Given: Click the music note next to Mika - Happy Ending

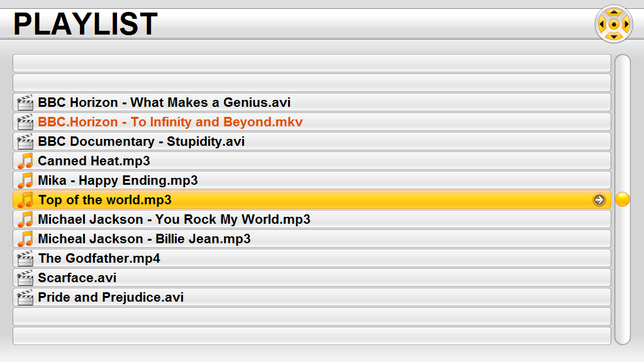Looking at the screenshot, I should click(25, 180).
